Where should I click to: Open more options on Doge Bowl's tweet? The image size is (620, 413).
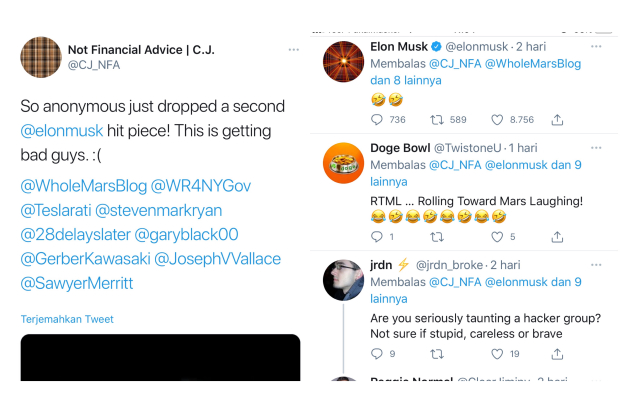[x=596, y=146]
